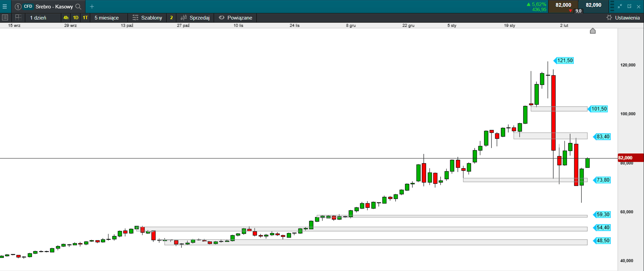Click the 82,000 sell price button
This screenshot has height=271, width=644.
click(x=563, y=5)
